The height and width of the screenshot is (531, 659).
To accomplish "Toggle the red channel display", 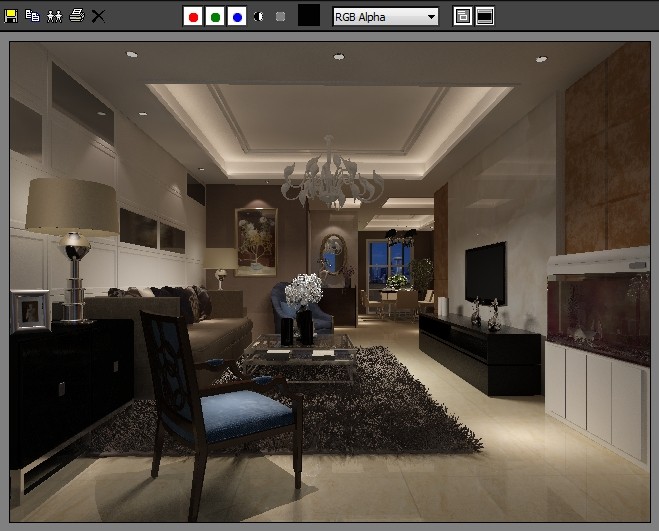I will click(193, 17).
